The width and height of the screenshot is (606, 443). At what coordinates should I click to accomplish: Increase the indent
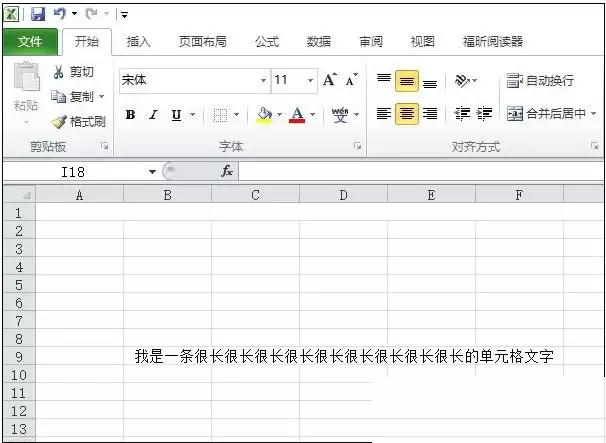click(x=484, y=114)
